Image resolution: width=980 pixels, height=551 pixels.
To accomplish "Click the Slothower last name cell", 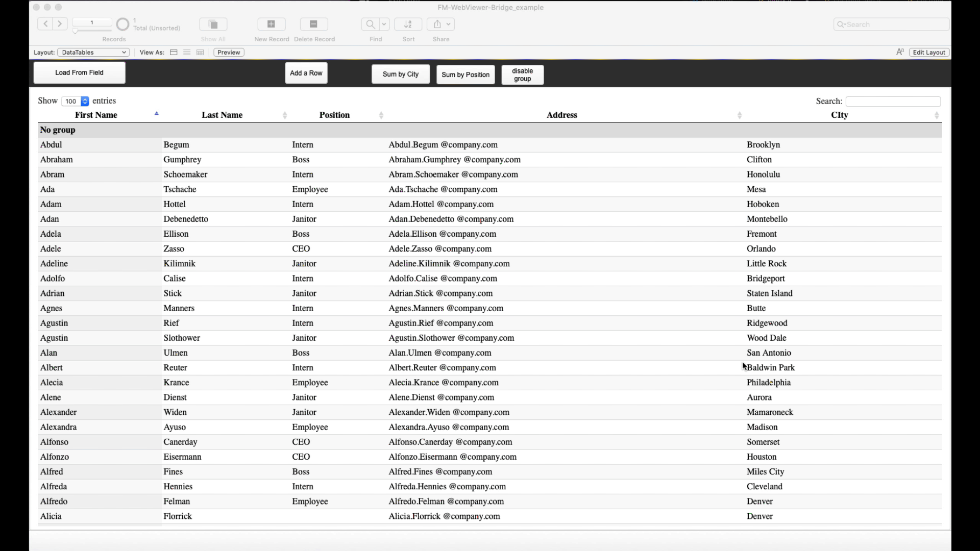I will click(226, 338).
